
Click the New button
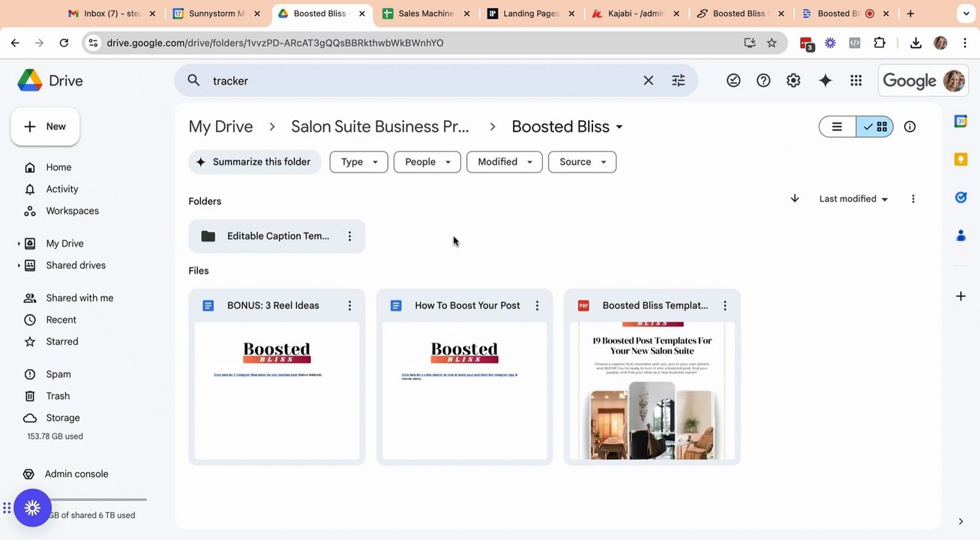45,127
